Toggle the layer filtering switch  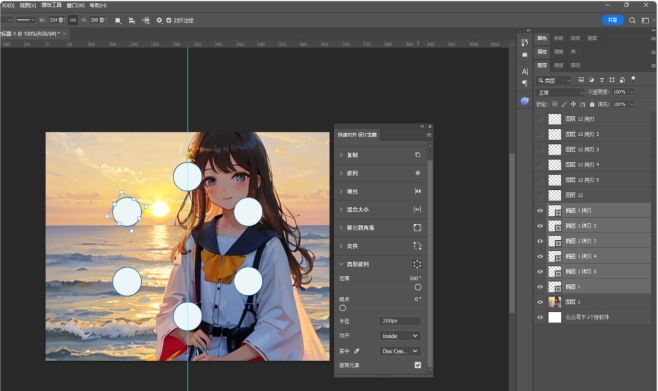click(x=633, y=79)
